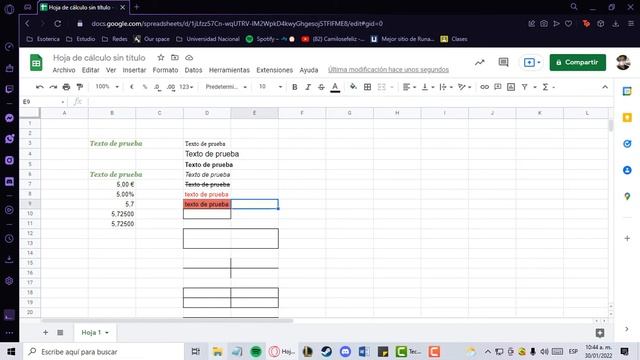This screenshot has width=640, height=360.
Task: Open the Editar menu
Action: [91, 70]
